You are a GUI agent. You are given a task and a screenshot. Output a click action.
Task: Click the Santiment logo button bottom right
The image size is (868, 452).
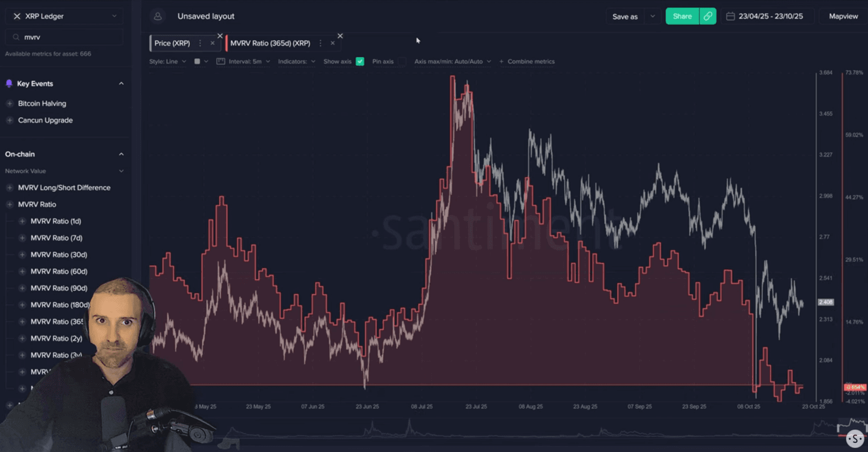855,438
